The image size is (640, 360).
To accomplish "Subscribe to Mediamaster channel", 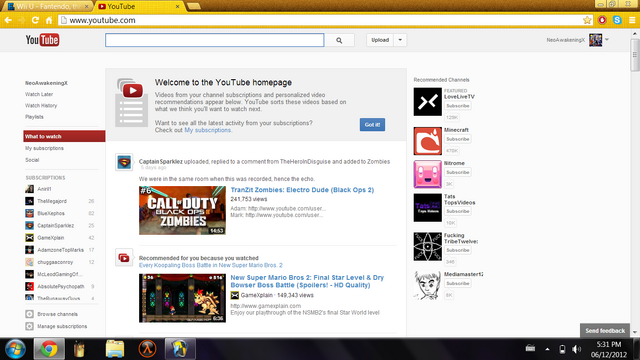I will click(x=458, y=283).
